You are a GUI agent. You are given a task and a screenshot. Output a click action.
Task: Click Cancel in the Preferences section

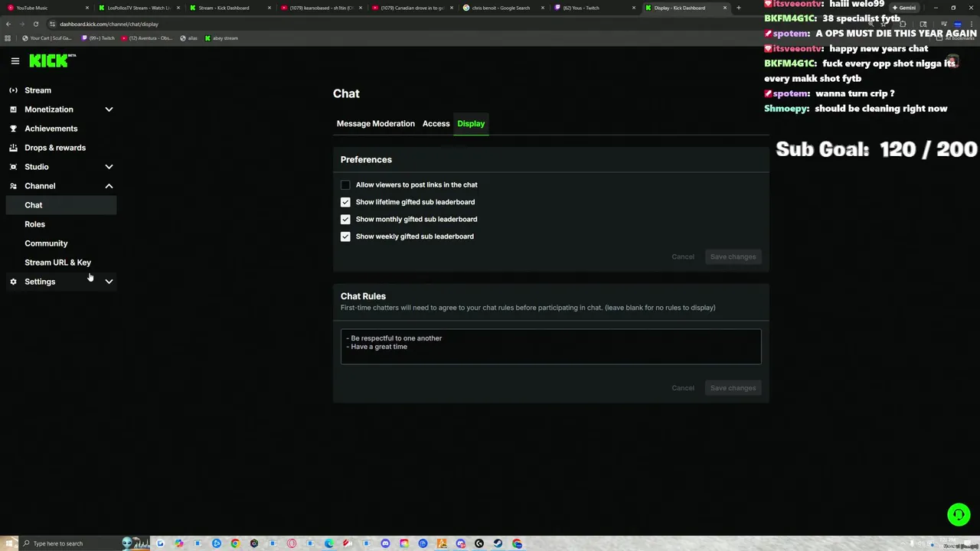tap(683, 256)
